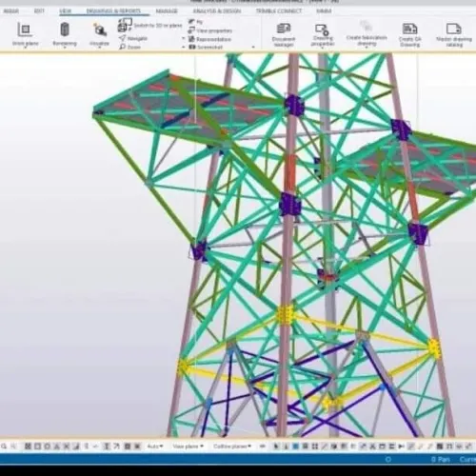Select the red-orange connection behind the center
The width and height of the screenshot is (476, 476).
coord(328,277)
